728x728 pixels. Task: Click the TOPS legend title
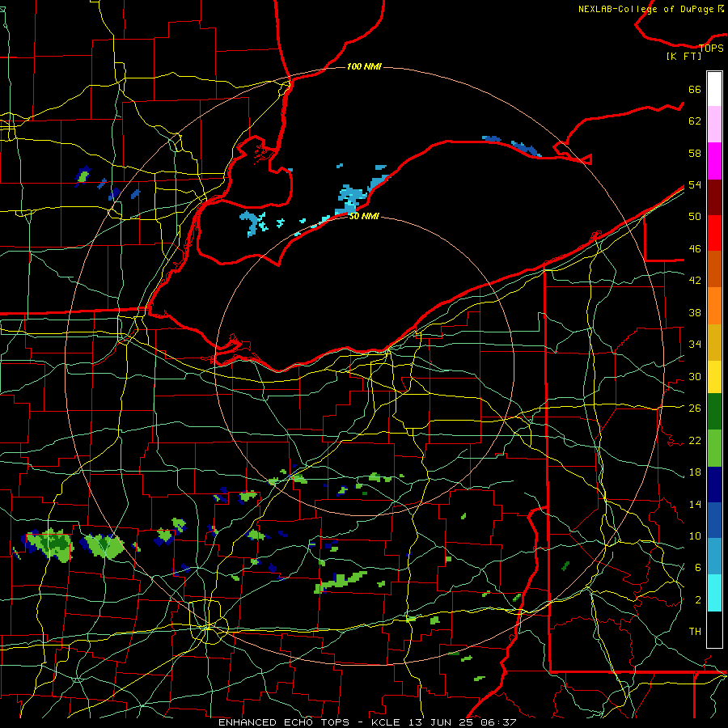711,48
